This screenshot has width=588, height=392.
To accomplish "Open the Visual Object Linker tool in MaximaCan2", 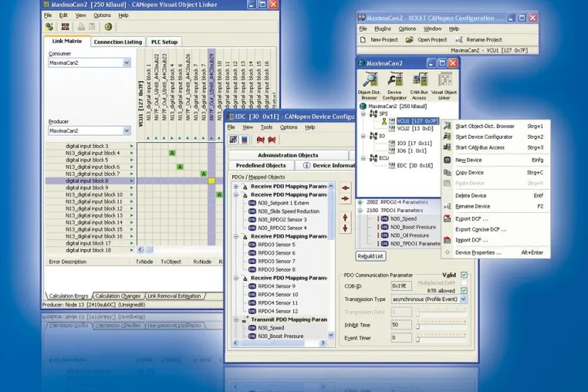I will [x=444, y=86].
